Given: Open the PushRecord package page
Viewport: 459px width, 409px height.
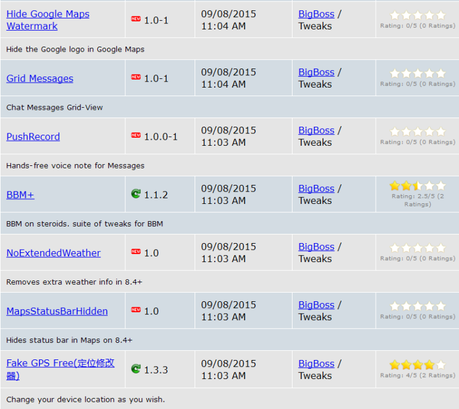Looking at the screenshot, I should click(33, 137).
